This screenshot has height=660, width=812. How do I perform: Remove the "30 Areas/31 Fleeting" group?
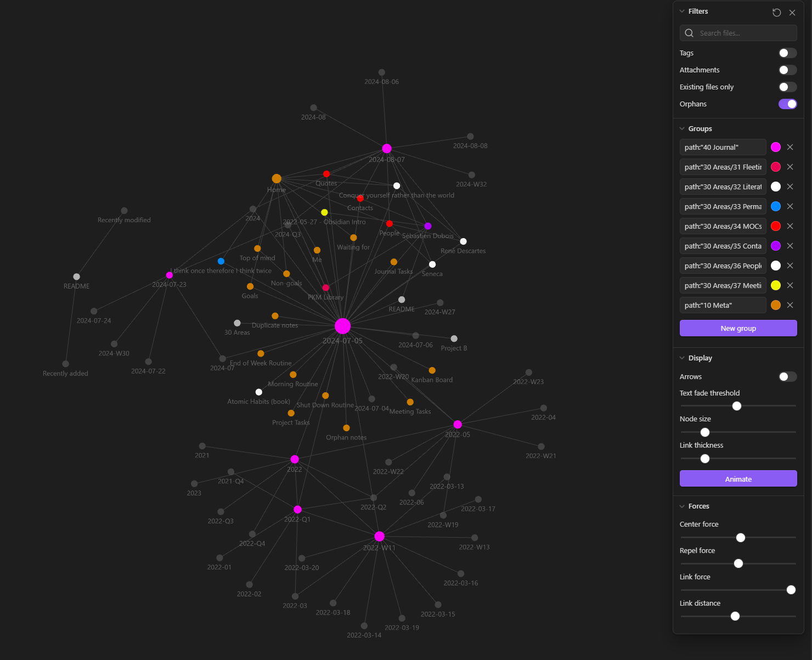790,167
